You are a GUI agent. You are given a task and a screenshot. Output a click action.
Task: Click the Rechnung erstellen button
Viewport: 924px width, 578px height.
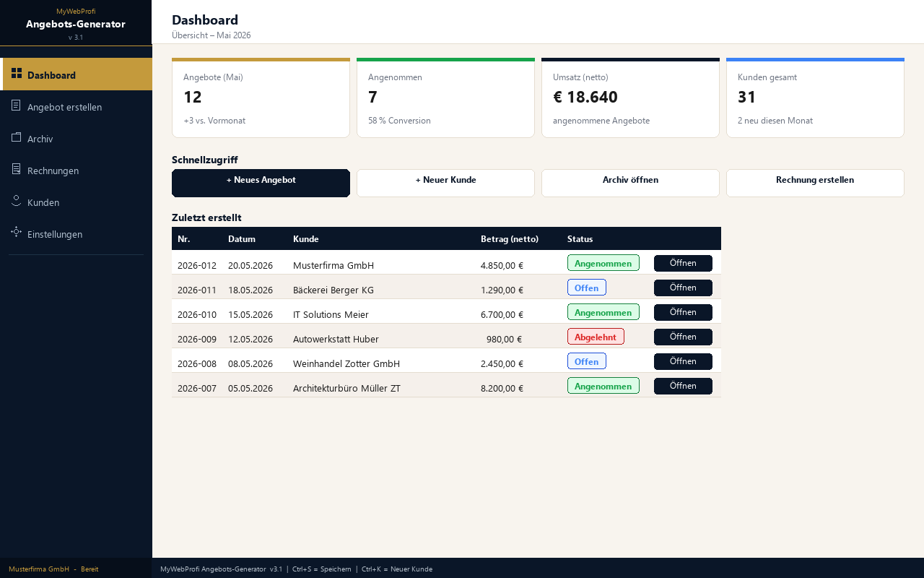click(x=815, y=183)
